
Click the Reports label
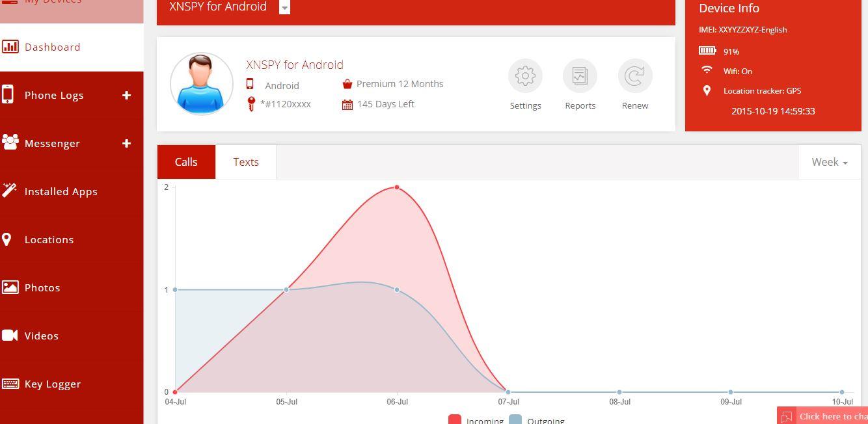pyautogui.click(x=580, y=105)
